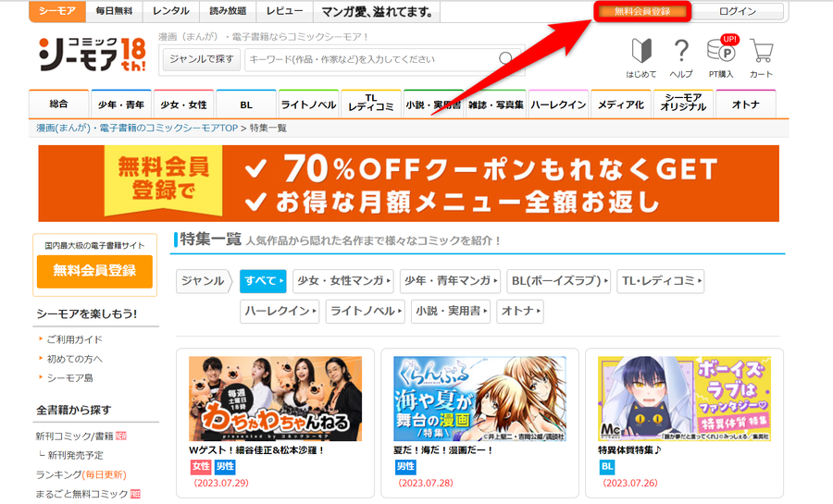The image size is (833, 504).
Task: Click the magnifying glass search icon
Action: [506, 58]
